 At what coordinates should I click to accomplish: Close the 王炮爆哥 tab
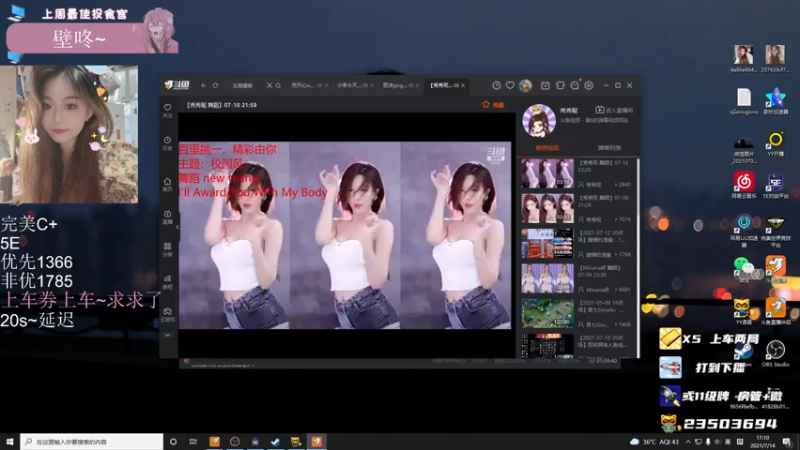[269, 85]
